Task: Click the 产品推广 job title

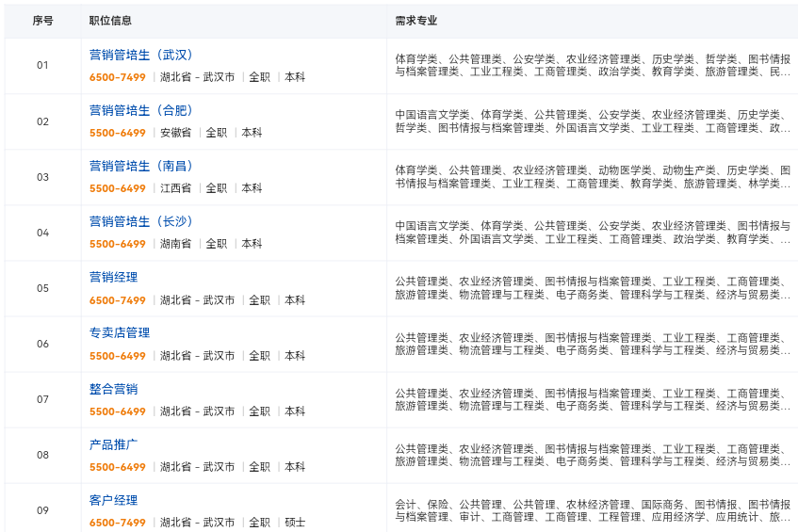Action: (113, 443)
